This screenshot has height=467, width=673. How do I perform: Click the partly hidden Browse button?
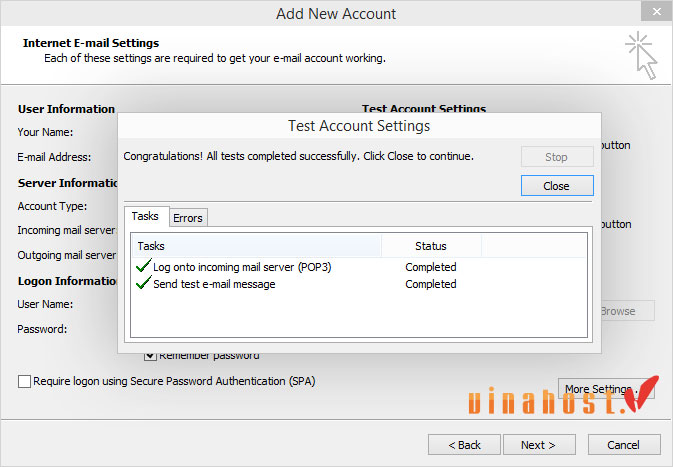[628, 311]
